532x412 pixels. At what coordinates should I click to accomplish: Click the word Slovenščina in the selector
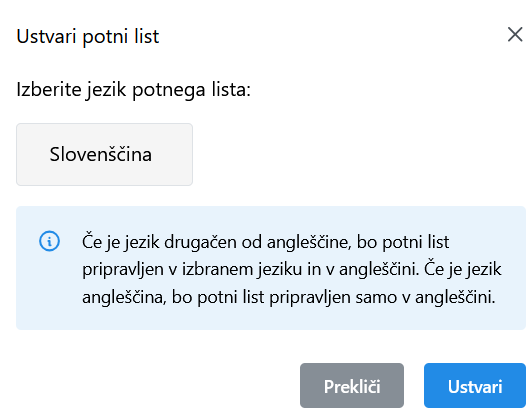pyautogui.click(x=101, y=154)
